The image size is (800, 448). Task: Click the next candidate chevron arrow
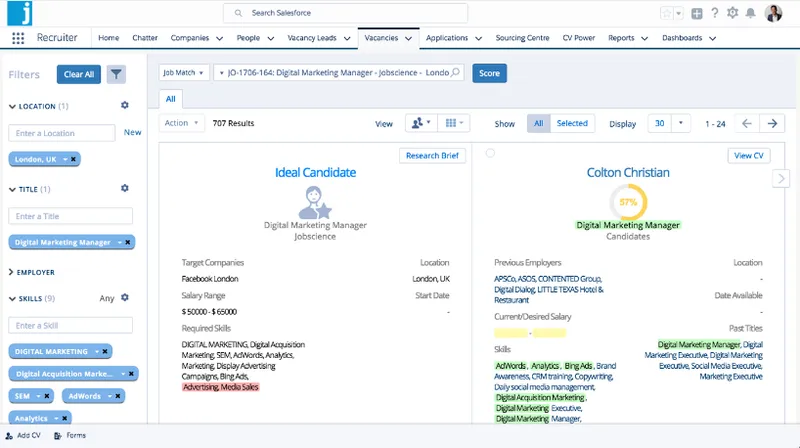click(781, 179)
